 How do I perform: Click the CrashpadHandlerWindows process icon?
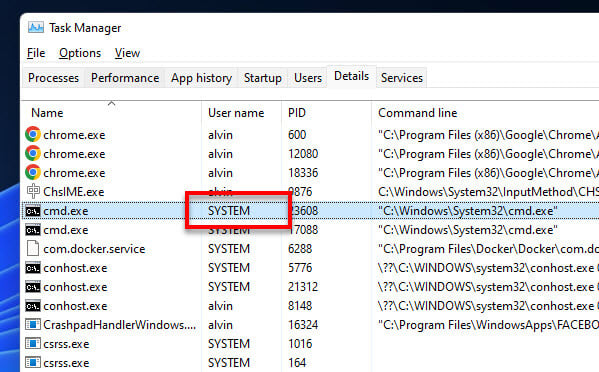[x=33, y=325]
